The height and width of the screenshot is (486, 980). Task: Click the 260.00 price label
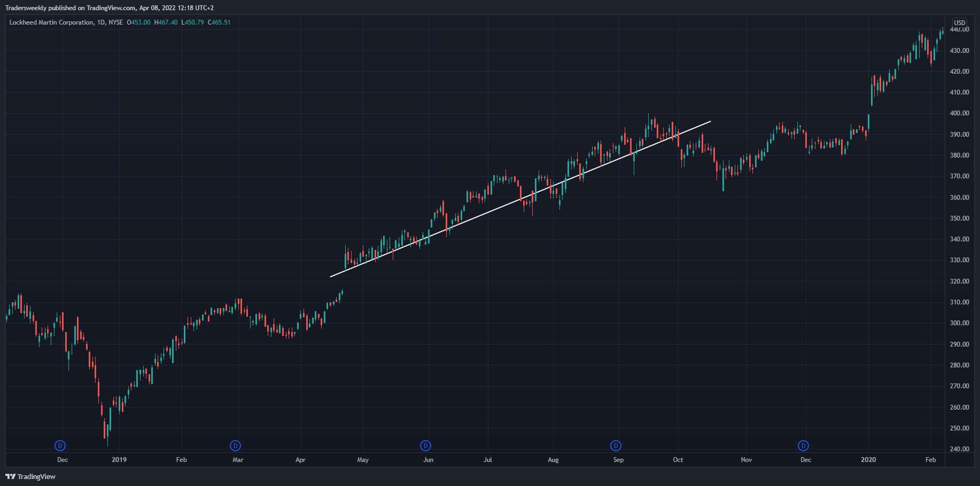(x=960, y=407)
